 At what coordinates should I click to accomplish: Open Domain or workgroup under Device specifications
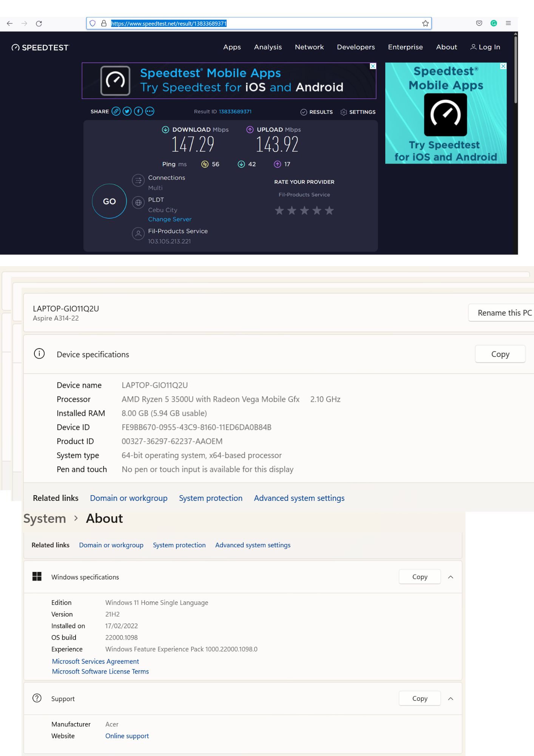[x=129, y=498]
